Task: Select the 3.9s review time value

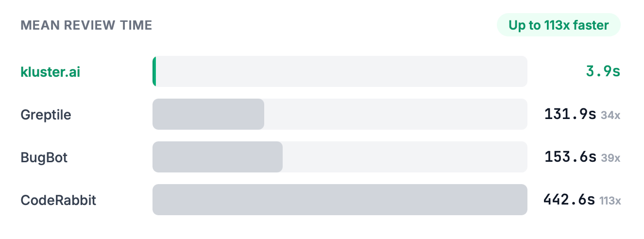Action: click(603, 72)
